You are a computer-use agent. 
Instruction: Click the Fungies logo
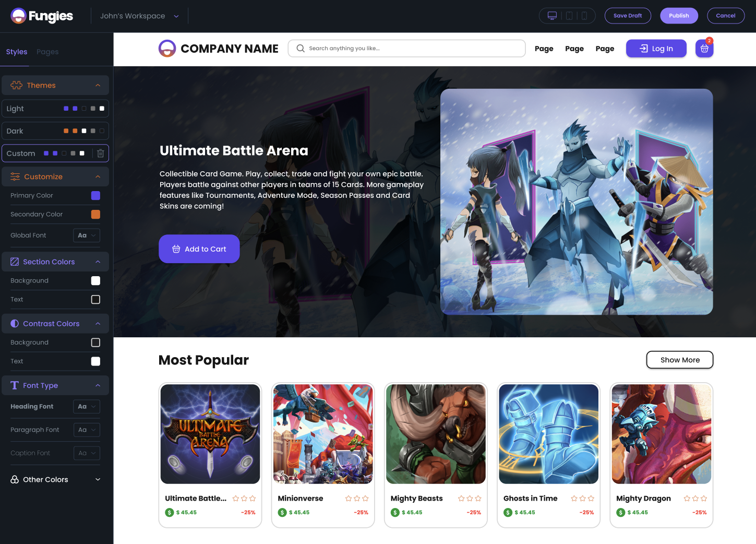tap(42, 16)
